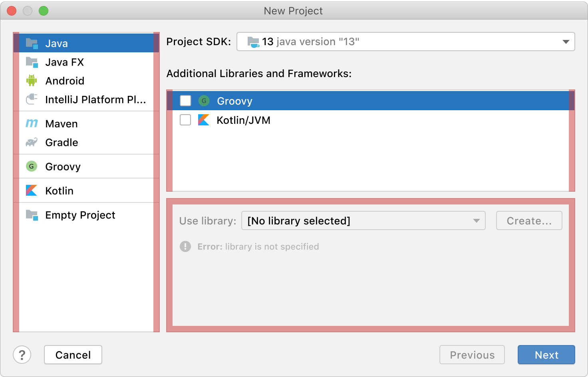The image size is (588, 377).
Task: Select the Maven icon in sidebar
Action: (x=32, y=124)
